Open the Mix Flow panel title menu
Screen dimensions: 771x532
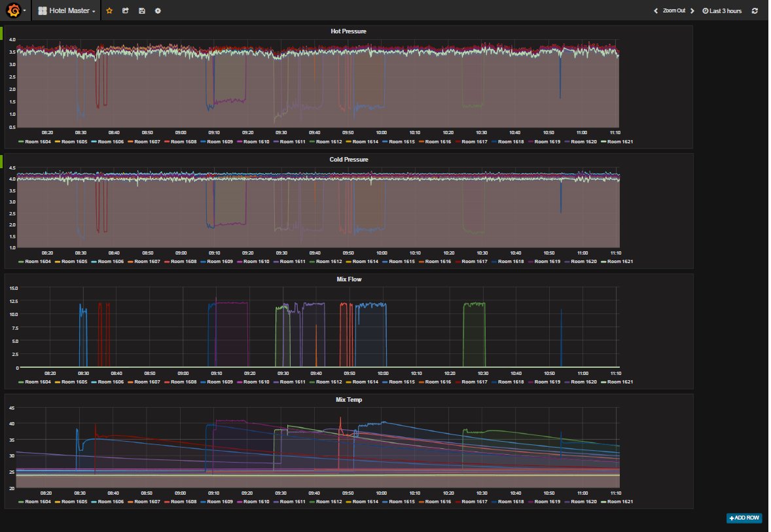pyautogui.click(x=349, y=279)
